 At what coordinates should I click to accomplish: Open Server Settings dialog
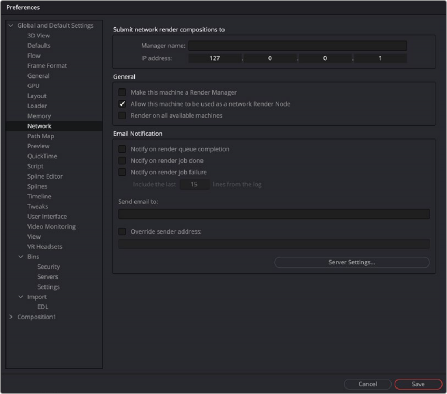[352, 262]
